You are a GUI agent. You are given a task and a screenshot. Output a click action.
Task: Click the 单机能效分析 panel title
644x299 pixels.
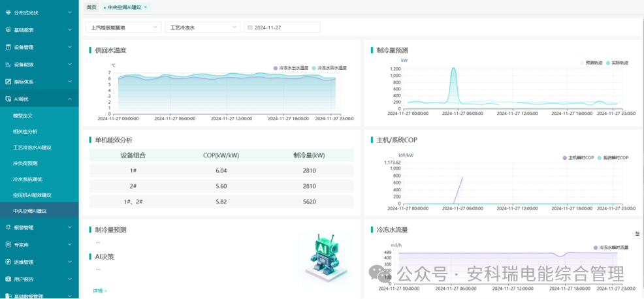point(114,140)
